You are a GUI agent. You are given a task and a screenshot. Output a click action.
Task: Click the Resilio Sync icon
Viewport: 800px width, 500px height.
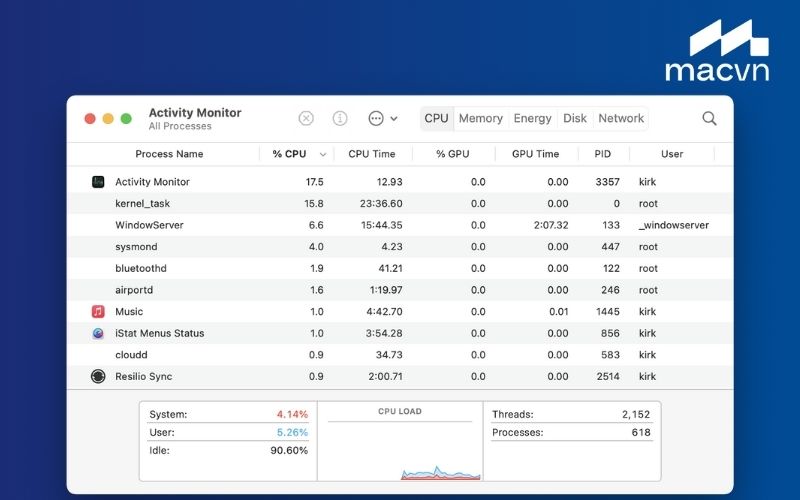pyautogui.click(x=98, y=377)
